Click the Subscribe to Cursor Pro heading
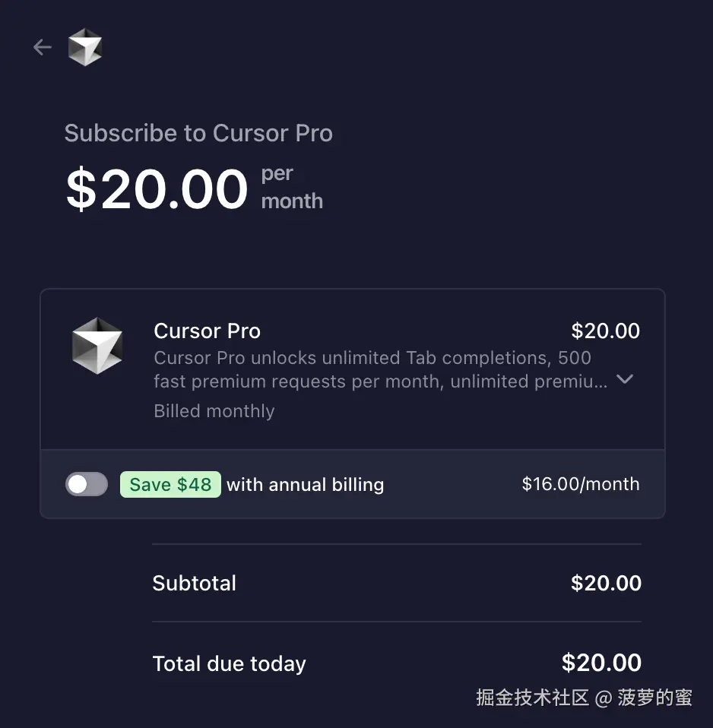This screenshot has width=713, height=728. tap(198, 133)
